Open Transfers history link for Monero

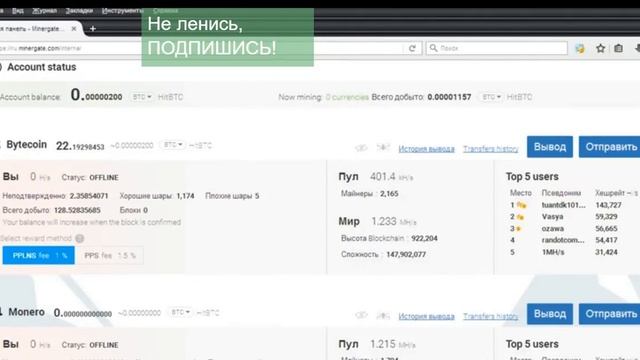point(491,316)
